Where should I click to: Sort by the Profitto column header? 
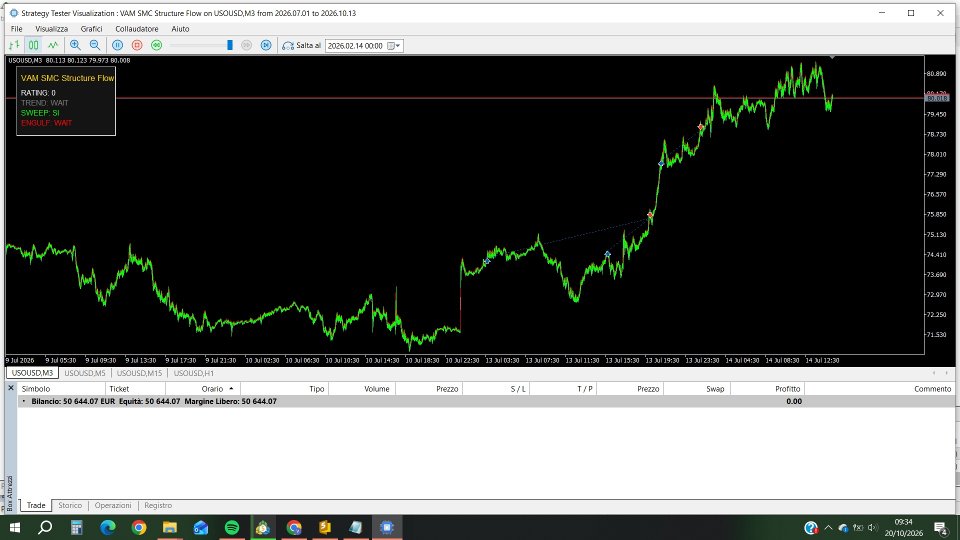(x=767, y=389)
